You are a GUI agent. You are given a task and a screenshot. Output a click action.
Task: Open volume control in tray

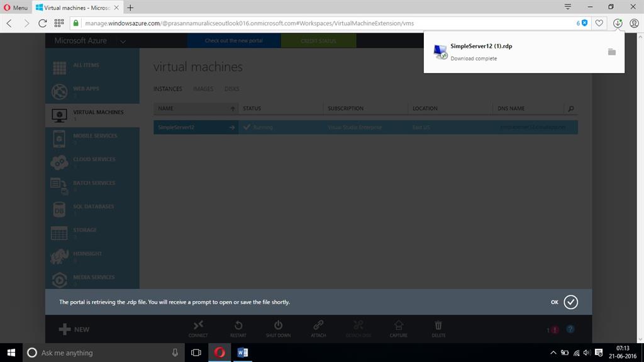[587, 353]
